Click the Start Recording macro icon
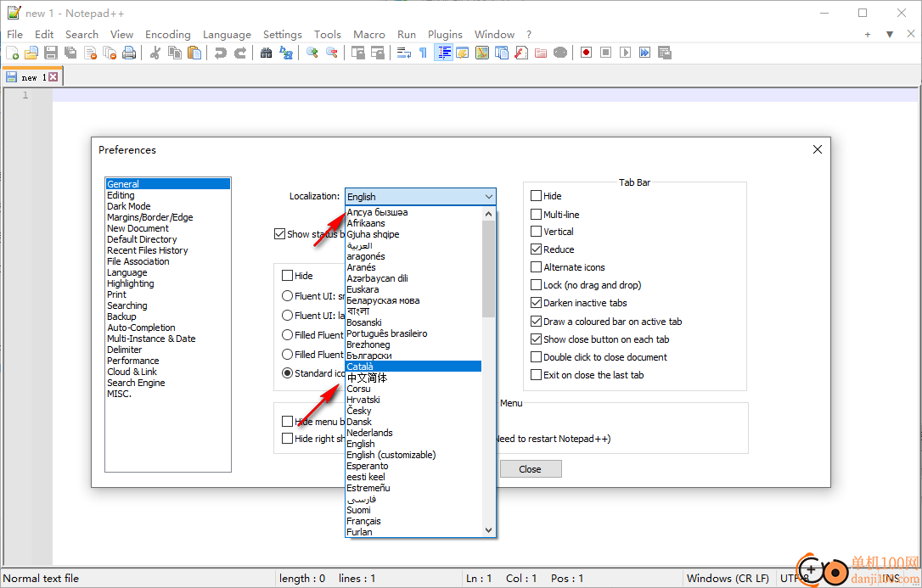The image size is (922, 588). coord(586,53)
